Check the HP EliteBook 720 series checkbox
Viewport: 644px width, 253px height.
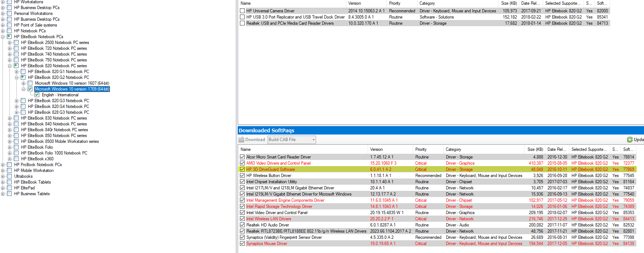[x=16, y=48]
